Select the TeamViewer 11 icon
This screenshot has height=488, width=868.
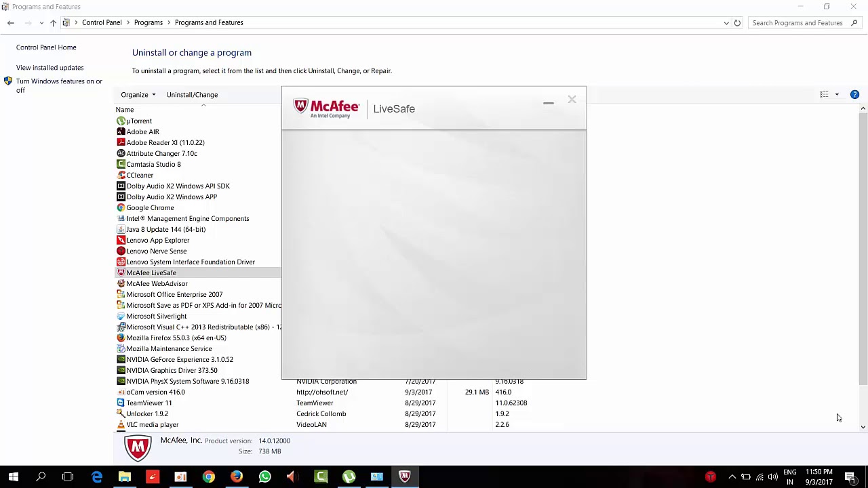coord(121,403)
